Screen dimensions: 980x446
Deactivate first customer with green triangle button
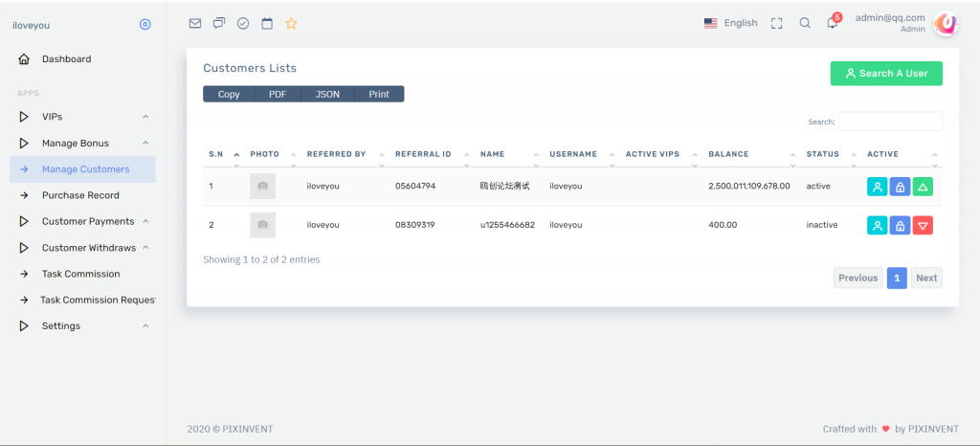pyautogui.click(x=923, y=187)
